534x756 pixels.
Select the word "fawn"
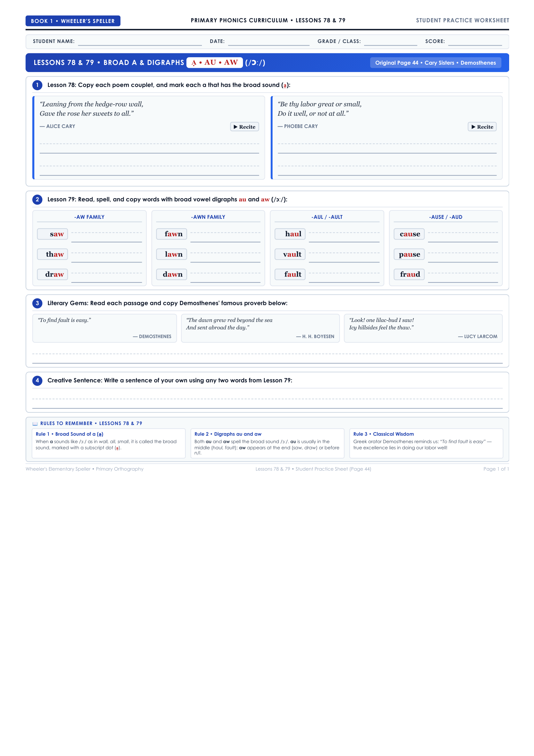174,234
